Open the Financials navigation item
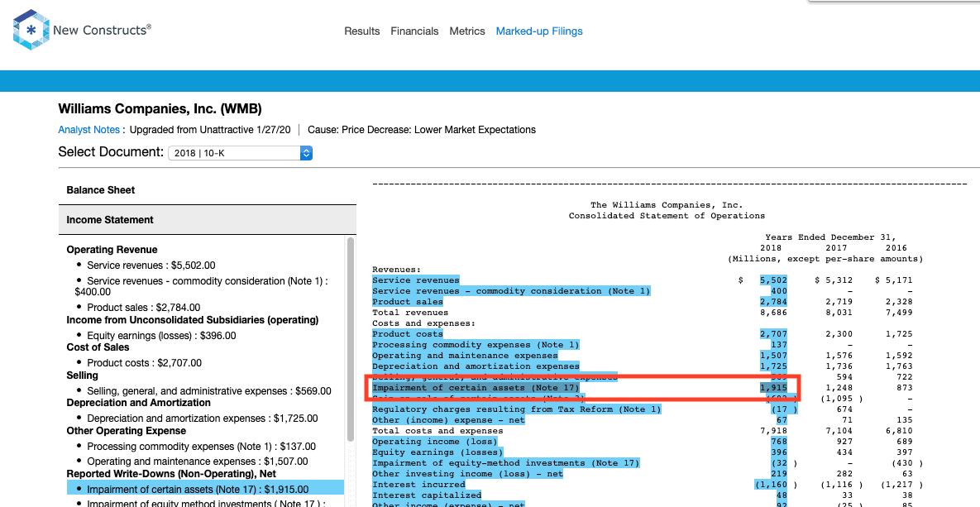This screenshot has width=980, height=507. pyautogui.click(x=414, y=31)
